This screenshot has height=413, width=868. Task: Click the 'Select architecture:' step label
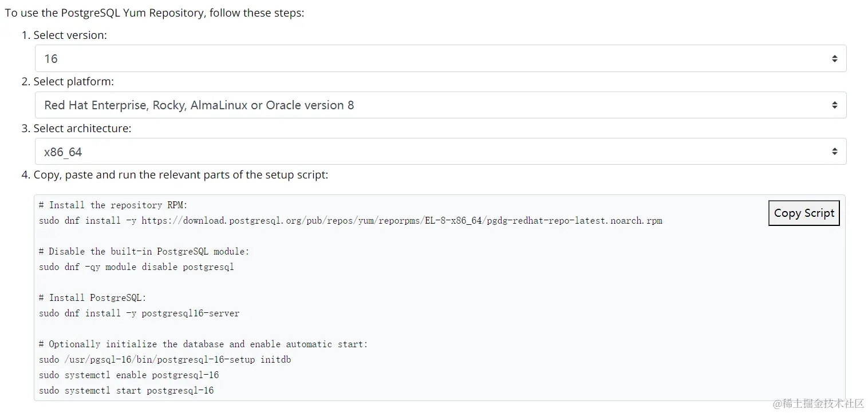[x=82, y=128]
